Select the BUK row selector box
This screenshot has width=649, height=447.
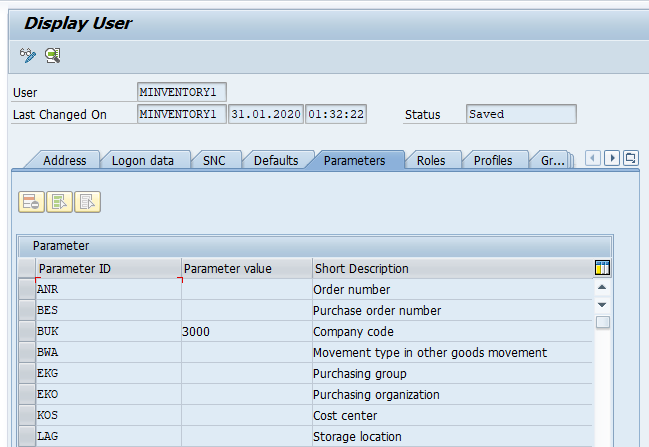(x=26, y=331)
